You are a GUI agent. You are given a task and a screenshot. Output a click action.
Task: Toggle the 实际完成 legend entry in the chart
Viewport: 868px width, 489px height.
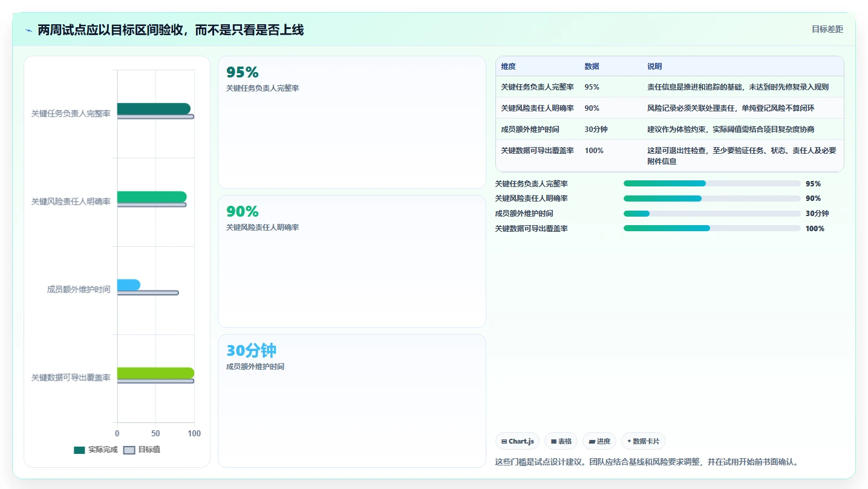tap(96, 450)
